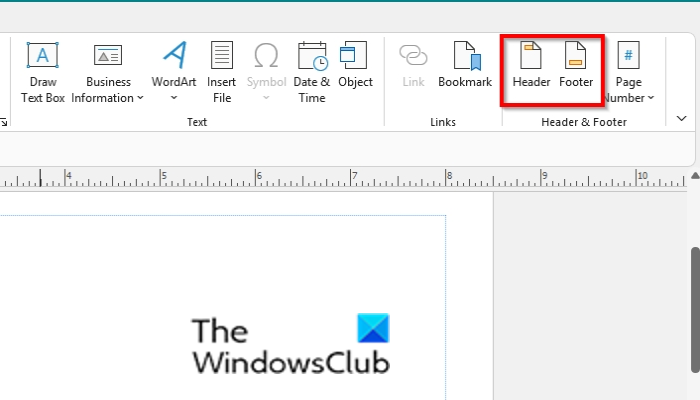Open the Header editing view

coord(531,65)
